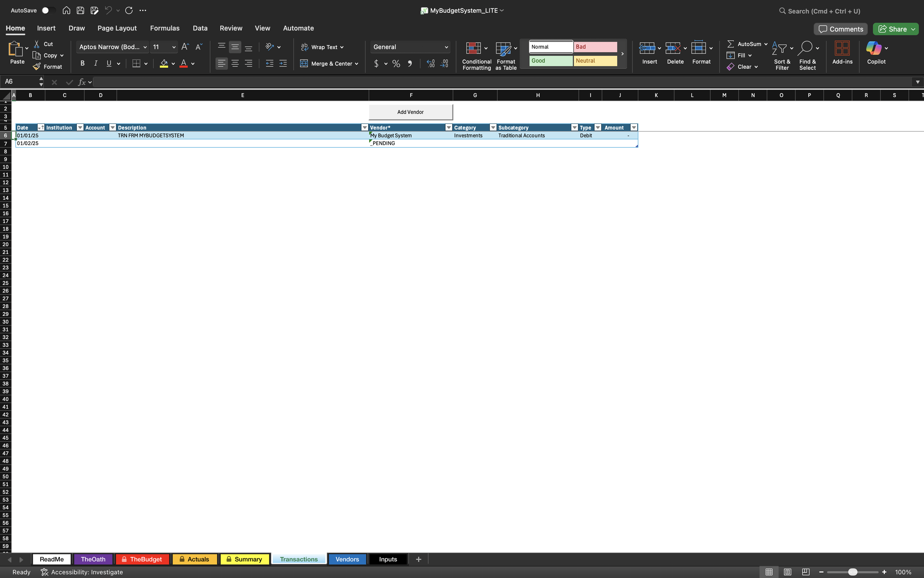This screenshot has height=578, width=924.
Task: Click the Increase Decimal icon
Action: pyautogui.click(x=430, y=64)
